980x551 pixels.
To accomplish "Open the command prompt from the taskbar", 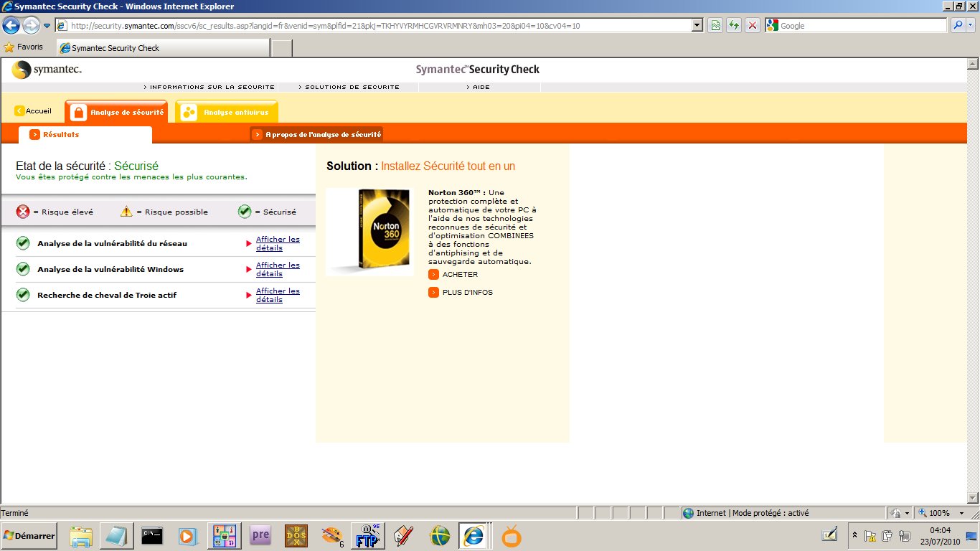I will (152, 536).
